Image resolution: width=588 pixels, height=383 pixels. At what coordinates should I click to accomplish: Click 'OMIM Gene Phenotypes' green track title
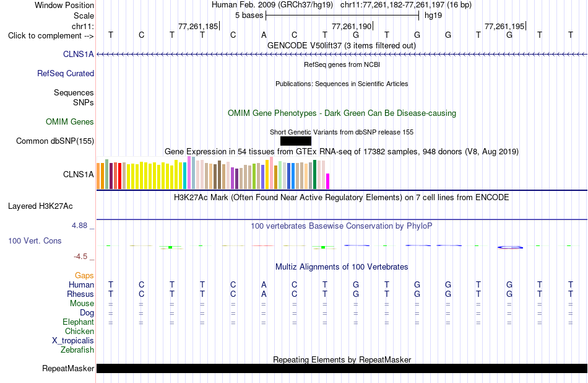342,113
